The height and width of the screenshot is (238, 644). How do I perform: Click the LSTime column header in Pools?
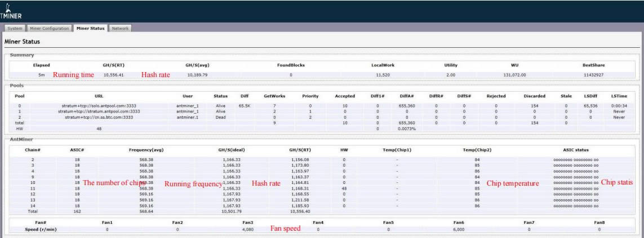pos(619,96)
